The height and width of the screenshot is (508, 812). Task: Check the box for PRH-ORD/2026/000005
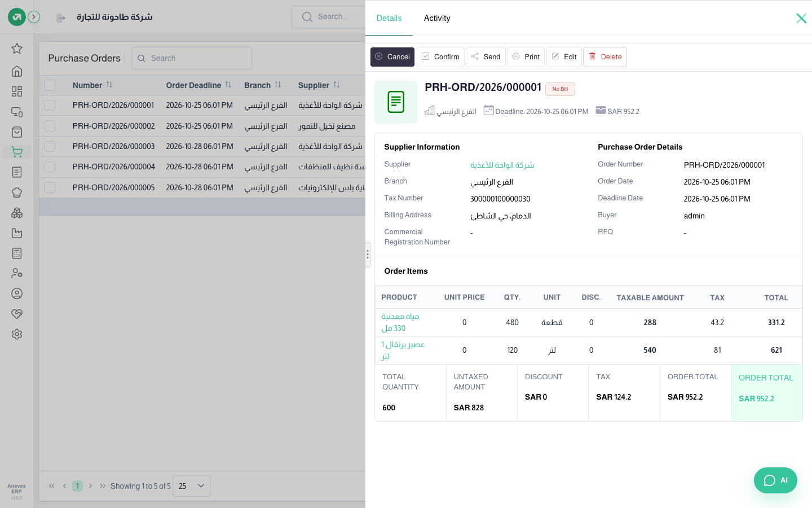50,187
